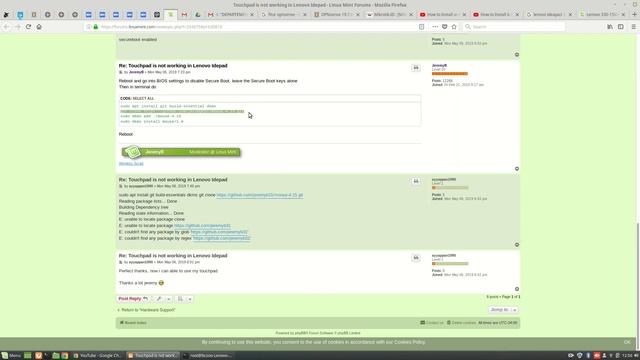
Task: Close the 'DEPARTEM' Gmail tab
Action: (x=252, y=14)
